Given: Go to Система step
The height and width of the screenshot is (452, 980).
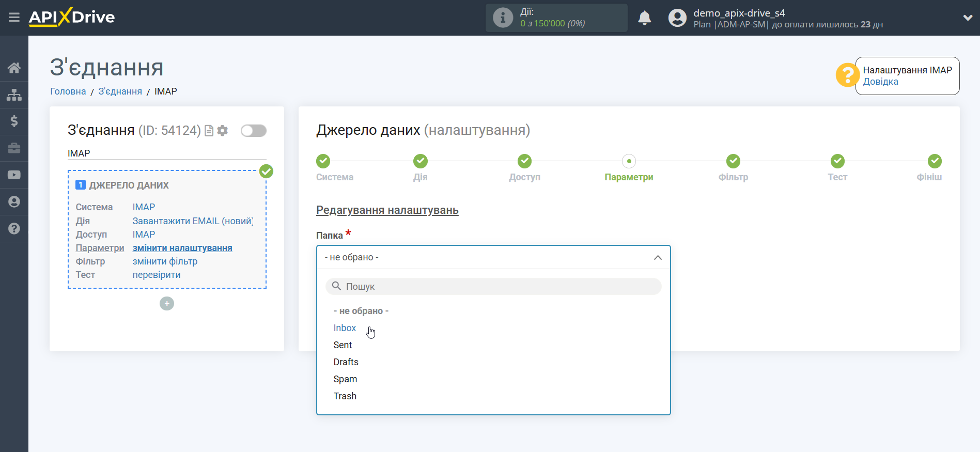Looking at the screenshot, I should (x=323, y=161).
